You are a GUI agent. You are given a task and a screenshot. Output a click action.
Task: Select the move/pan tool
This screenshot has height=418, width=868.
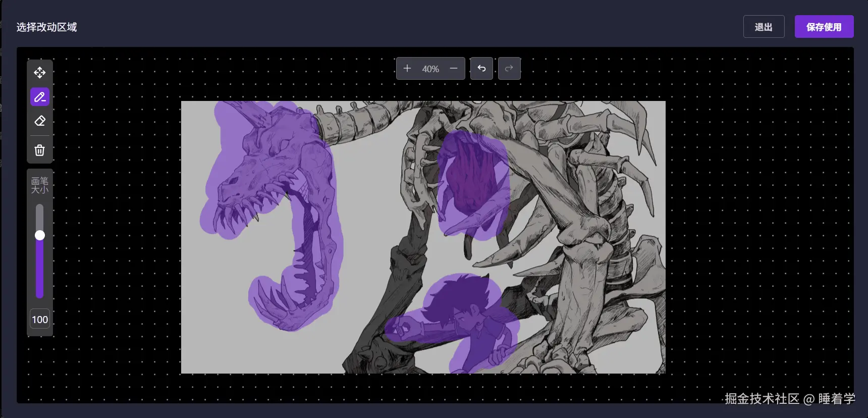(40, 73)
